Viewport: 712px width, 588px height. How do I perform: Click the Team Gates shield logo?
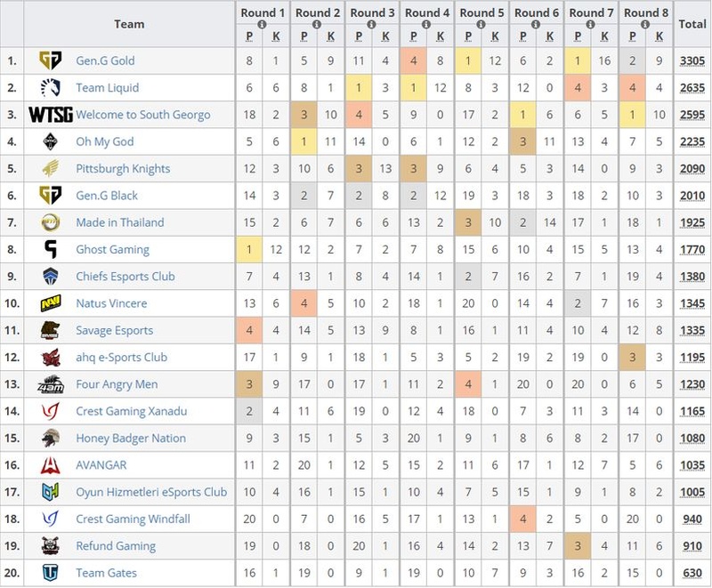click(x=51, y=573)
